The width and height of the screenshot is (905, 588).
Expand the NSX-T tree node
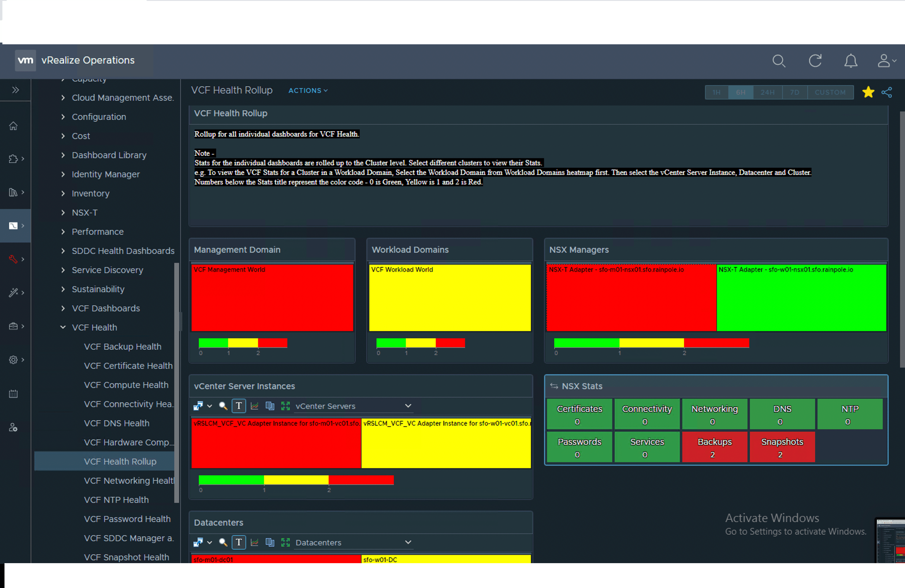[x=63, y=213]
